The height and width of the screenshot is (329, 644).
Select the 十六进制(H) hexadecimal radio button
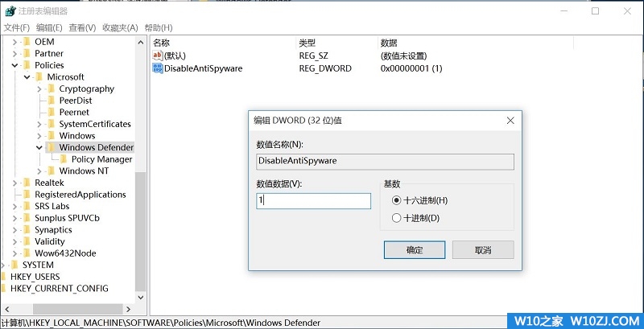click(395, 200)
